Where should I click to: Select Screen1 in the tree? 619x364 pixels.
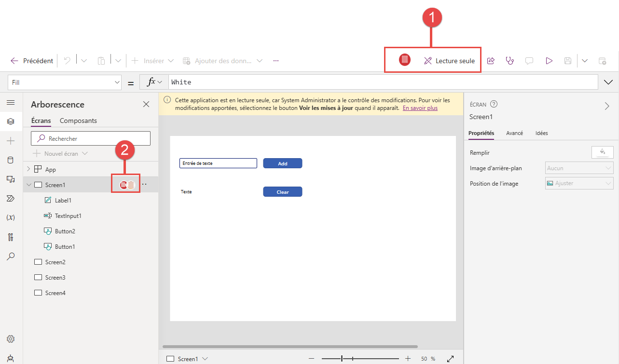point(55,185)
